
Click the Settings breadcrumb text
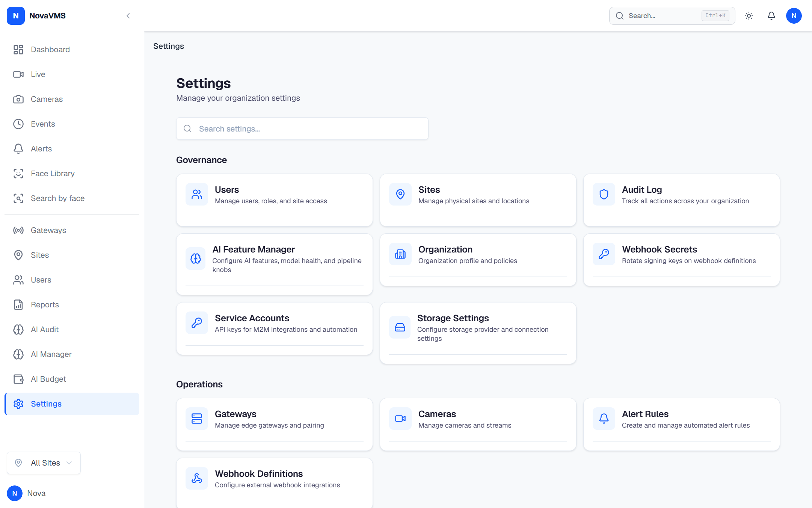coord(169,46)
